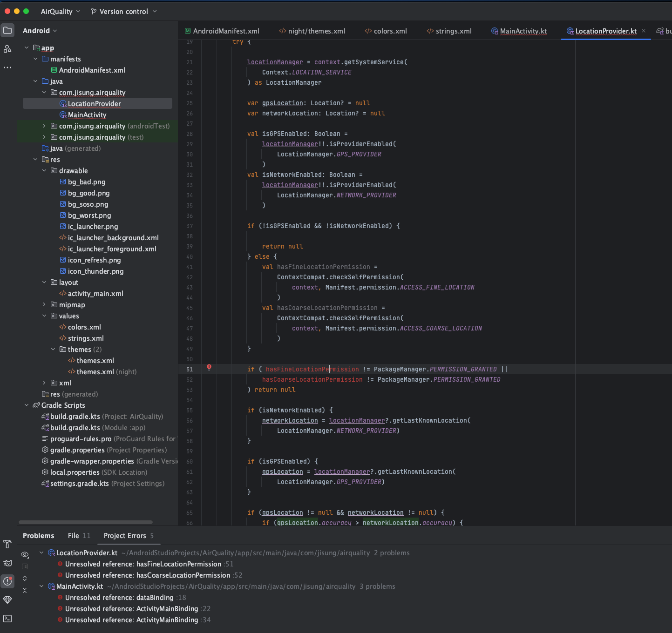Select the icon_thunder.png drawable
The width and height of the screenshot is (672, 633).
95,271
